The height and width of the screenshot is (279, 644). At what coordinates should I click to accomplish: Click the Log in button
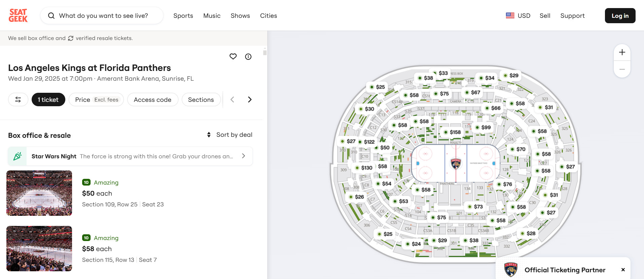[x=620, y=16]
